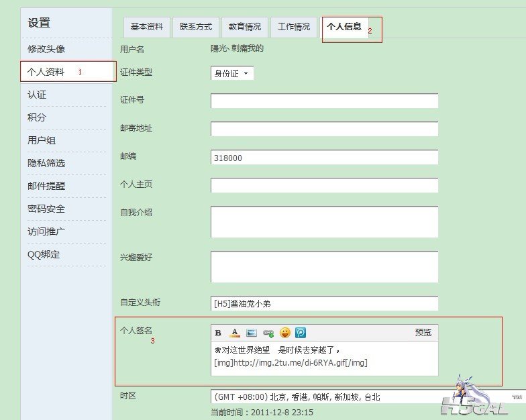
Task: Open QQ绑定 in sidebar
Action: pos(44,254)
